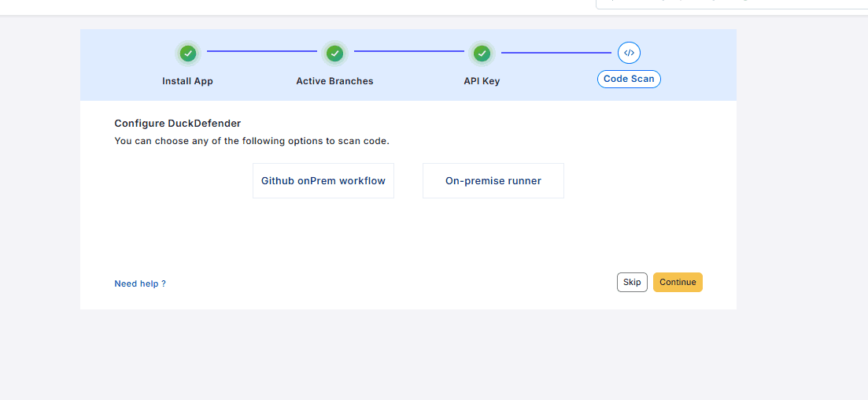The image size is (868, 400).
Task: Click progress line between API Key and Code Scan
Action: [x=556, y=53]
